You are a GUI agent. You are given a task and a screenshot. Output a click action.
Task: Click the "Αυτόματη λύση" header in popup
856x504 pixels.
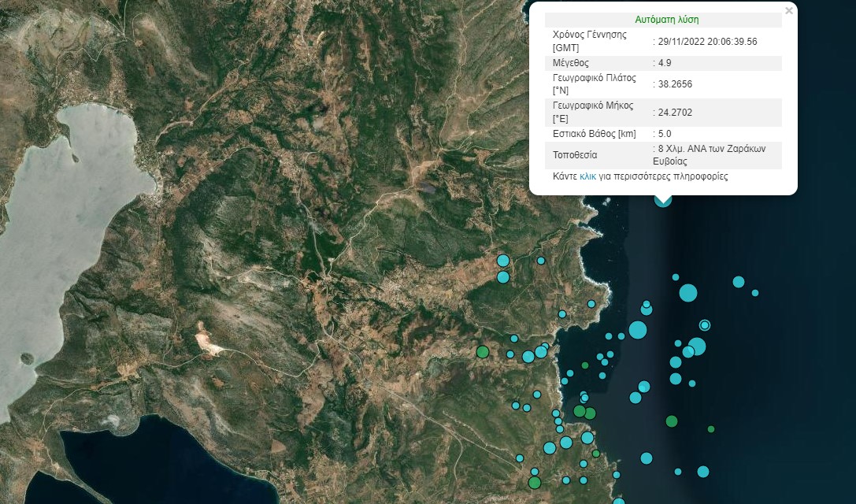coord(666,20)
